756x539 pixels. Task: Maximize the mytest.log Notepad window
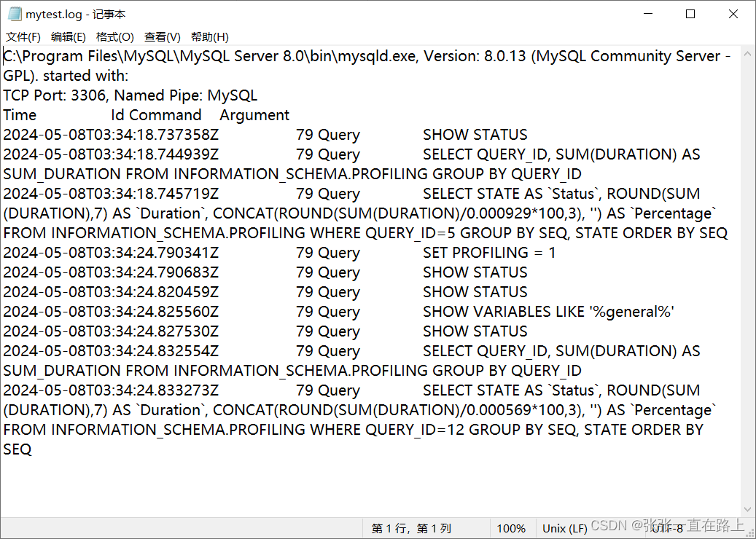[x=690, y=14]
